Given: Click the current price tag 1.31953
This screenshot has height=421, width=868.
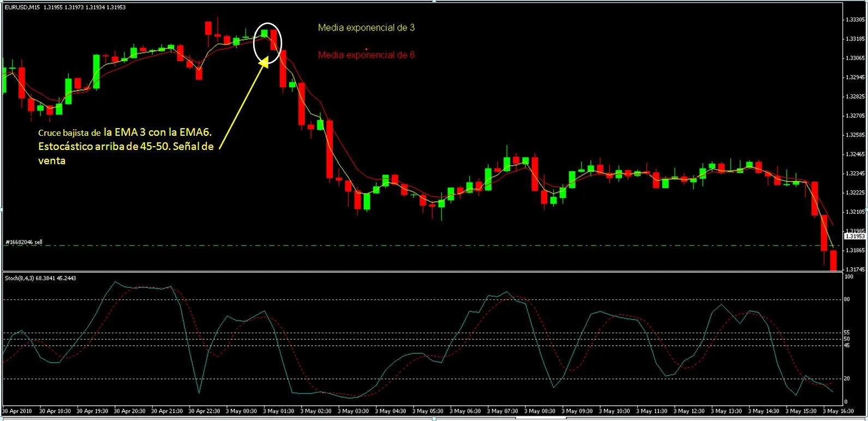Looking at the screenshot, I should [855, 236].
